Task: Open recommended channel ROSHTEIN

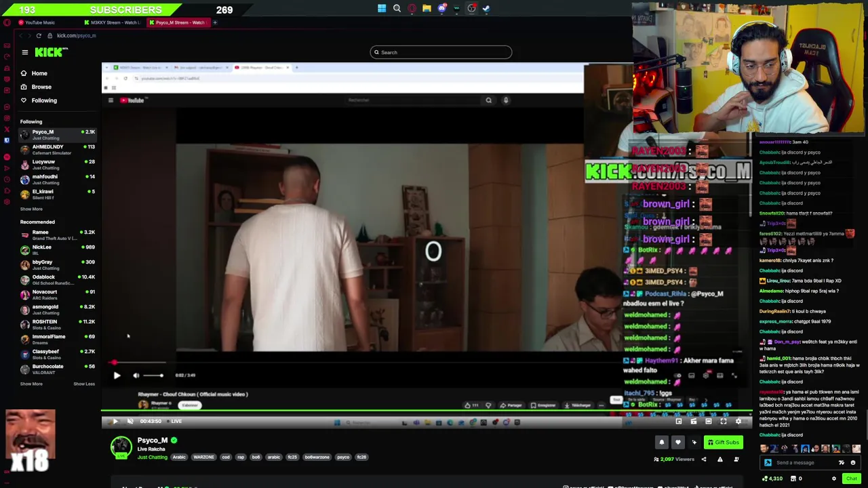Action: [x=58, y=325]
